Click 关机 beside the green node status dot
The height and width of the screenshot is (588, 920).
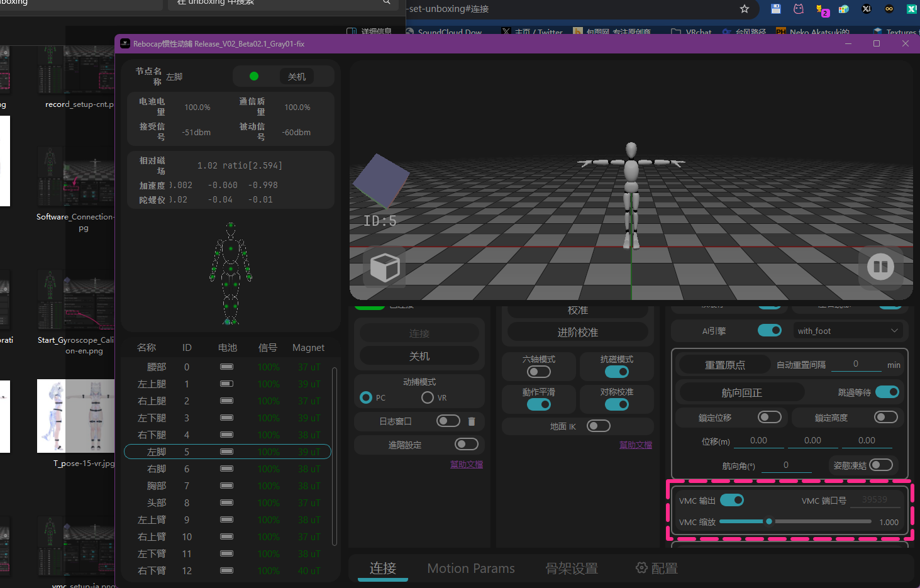[x=297, y=77]
